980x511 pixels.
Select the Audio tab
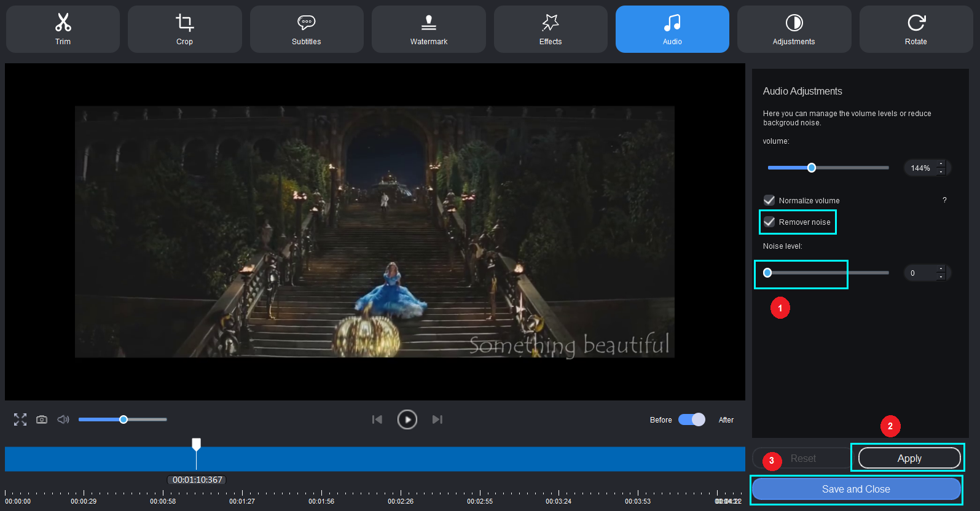click(672, 29)
